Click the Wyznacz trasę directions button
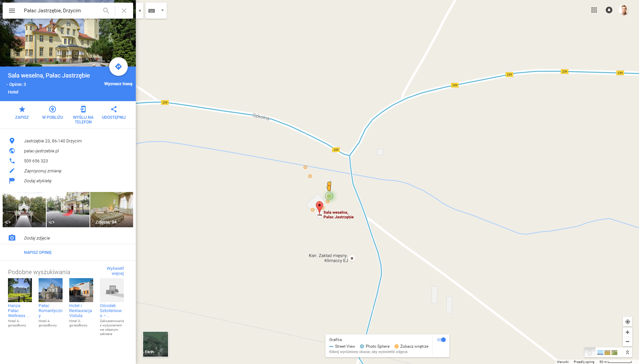The width and height of the screenshot is (639, 364). click(118, 67)
